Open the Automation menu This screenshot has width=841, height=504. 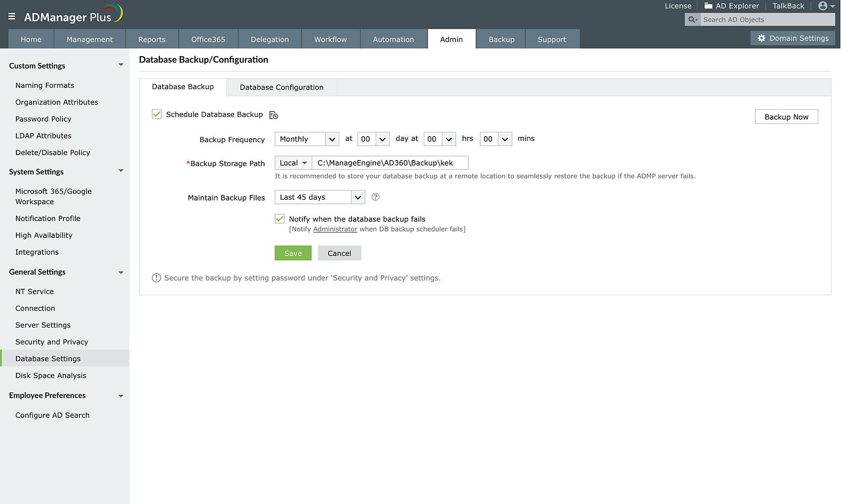[x=393, y=39]
